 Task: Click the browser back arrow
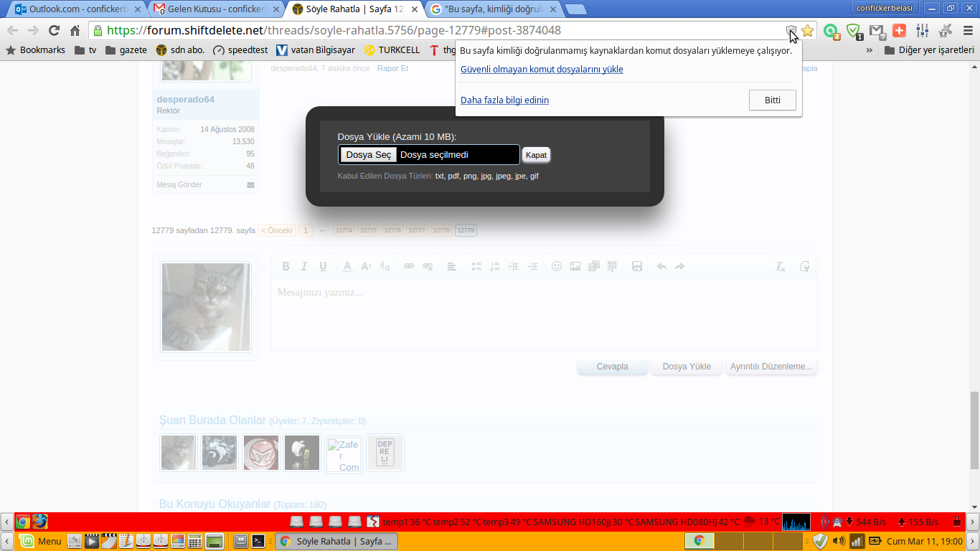point(13,31)
